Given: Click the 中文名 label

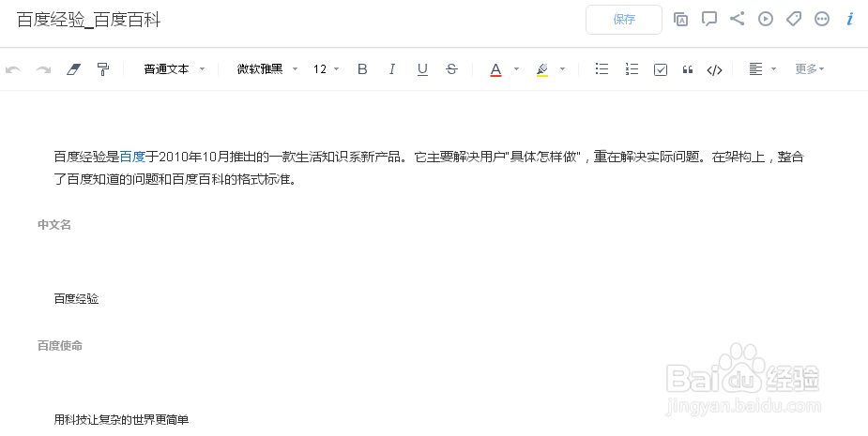Looking at the screenshot, I should (54, 225).
